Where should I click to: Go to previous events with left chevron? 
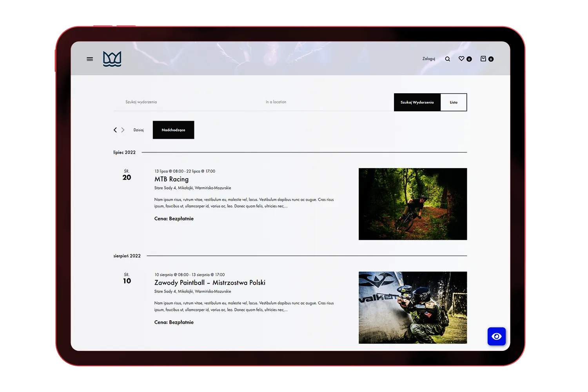click(115, 130)
